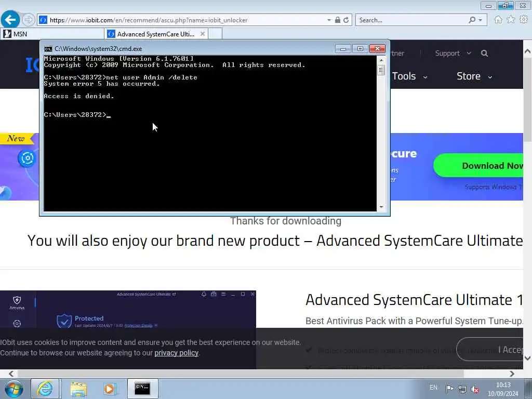Viewport: 532px width, 399px height.
Task: Open the search provider dropdown arrow
Action: (x=480, y=20)
